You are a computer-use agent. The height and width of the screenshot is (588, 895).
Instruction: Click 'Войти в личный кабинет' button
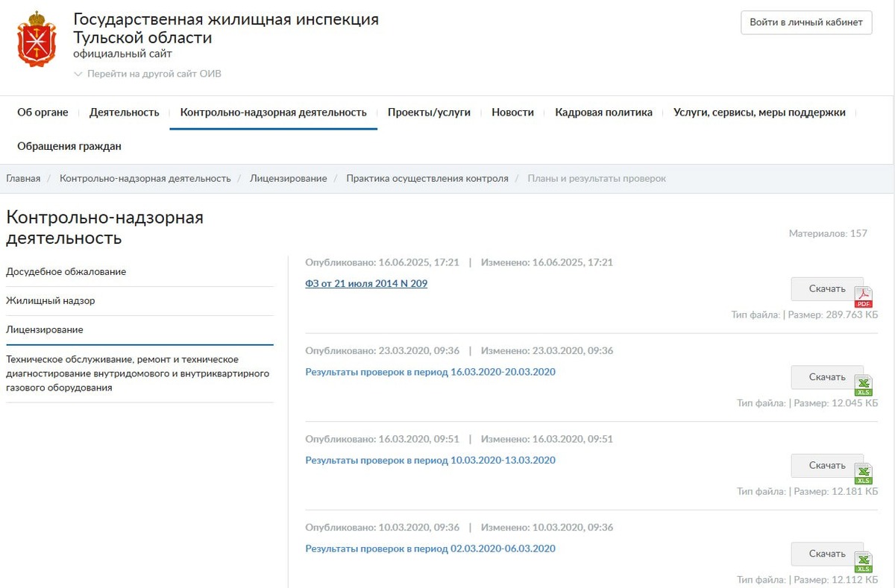(806, 22)
